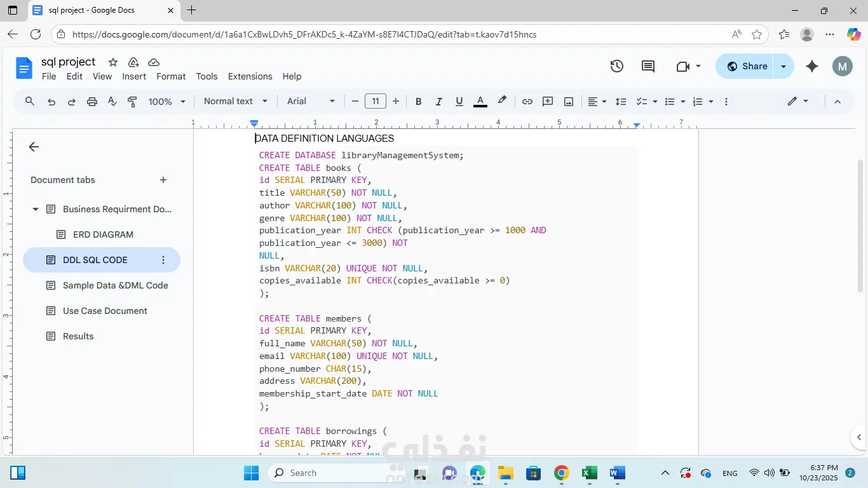The image size is (868, 488).
Task: Click the Share button
Action: 746,66
